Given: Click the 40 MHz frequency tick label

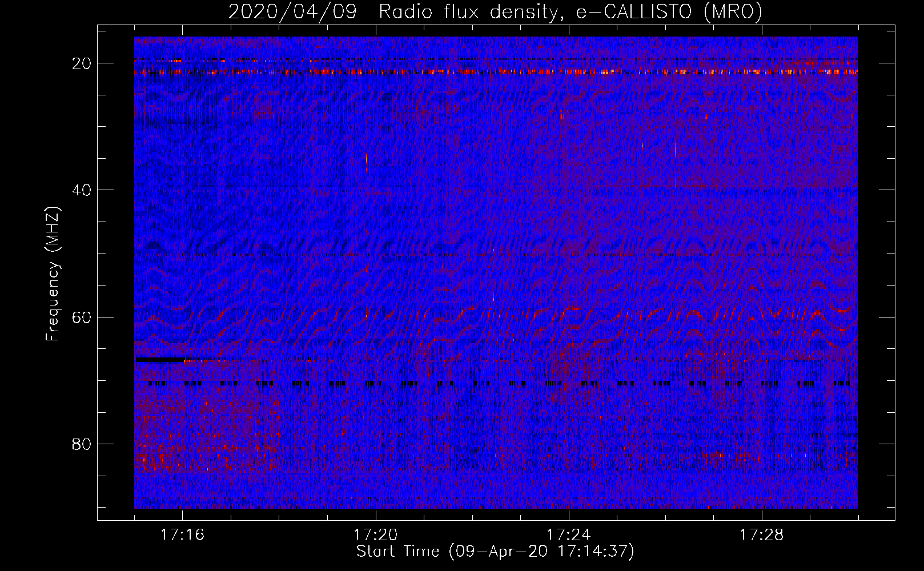Looking at the screenshot, I should pyautogui.click(x=82, y=190).
